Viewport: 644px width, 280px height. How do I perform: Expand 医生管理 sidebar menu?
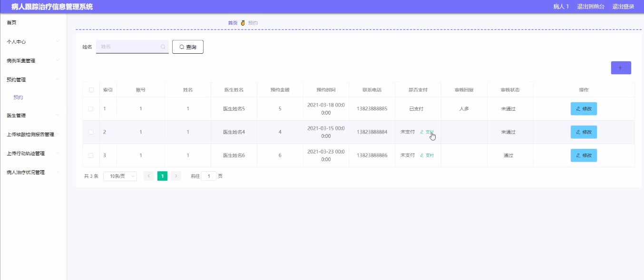[x=33, y=116]
